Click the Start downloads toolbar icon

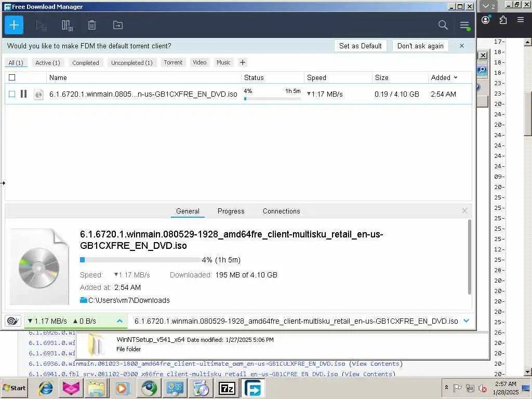click(41, 26)
